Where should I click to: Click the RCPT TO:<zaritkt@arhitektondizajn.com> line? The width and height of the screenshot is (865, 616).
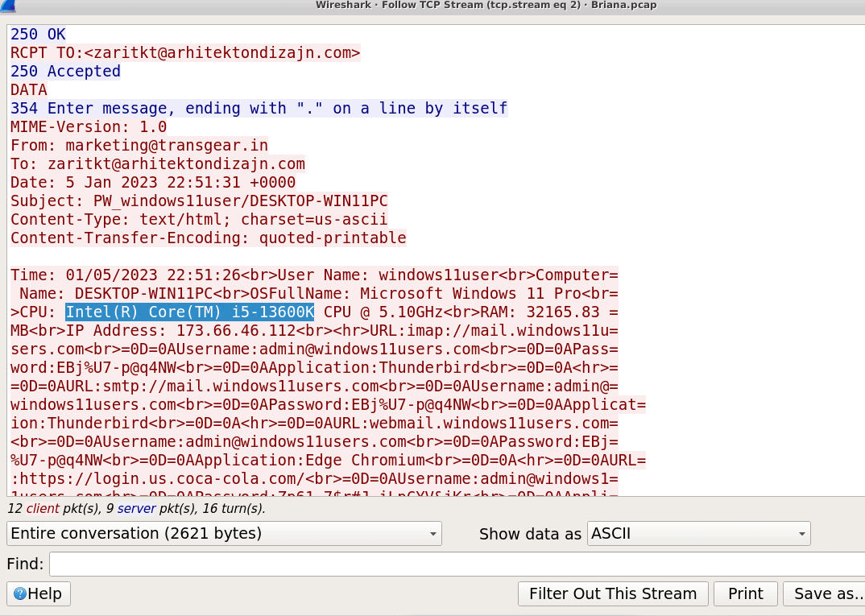[185, 53]
